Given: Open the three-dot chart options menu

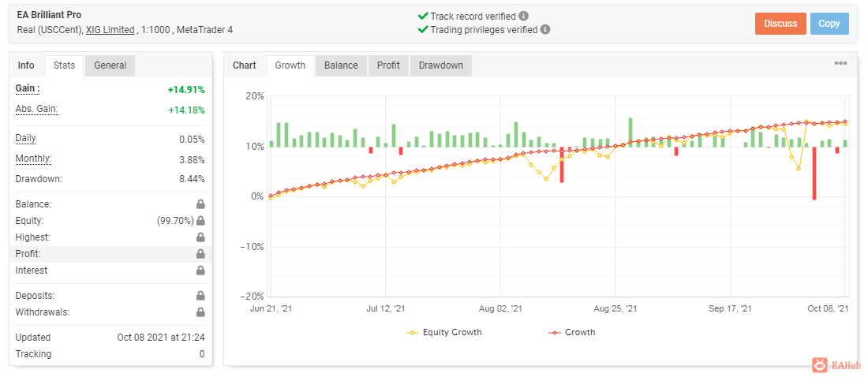Looking at the screenshot, I should click(840, 63).
